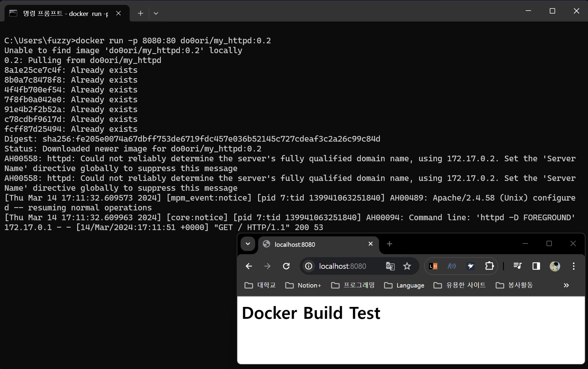Click '7f8fb0a042e0: Already exists' line
Image resolution: width=588 pixels, height=369 pixels.
(x=71, y=99)
